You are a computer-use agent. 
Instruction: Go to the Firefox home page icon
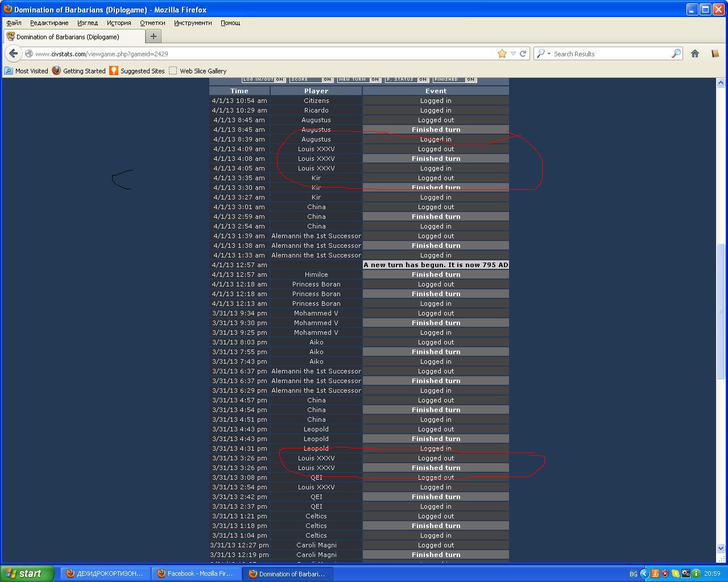click(694, 53)
